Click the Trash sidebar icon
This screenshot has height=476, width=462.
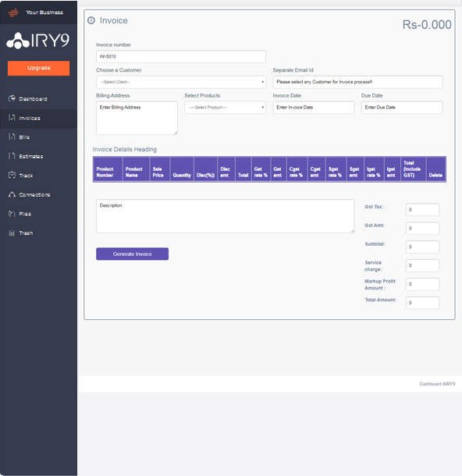tap(12, 233)
